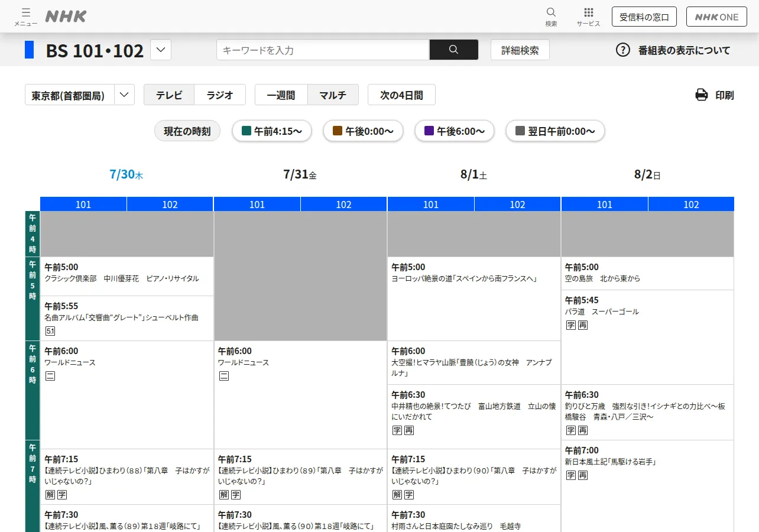Click the 再 icon under 新日本風土記
Image resolution: width=759 pixels, height=532 pixels.
pyautogui.click(x=583, y=475)
